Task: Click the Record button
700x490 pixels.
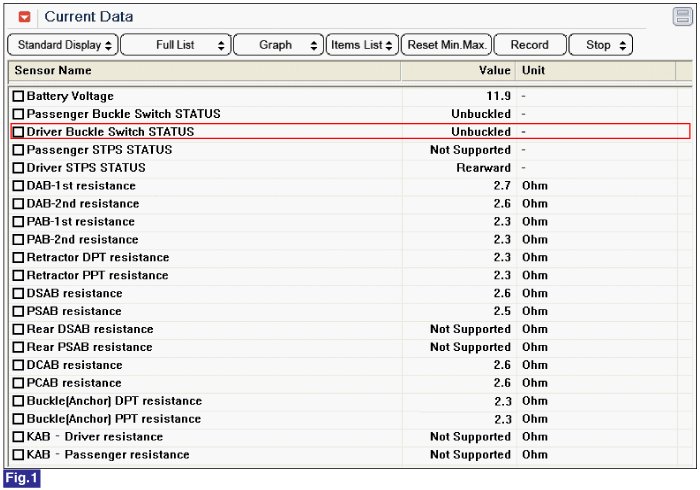Action: 530,45
